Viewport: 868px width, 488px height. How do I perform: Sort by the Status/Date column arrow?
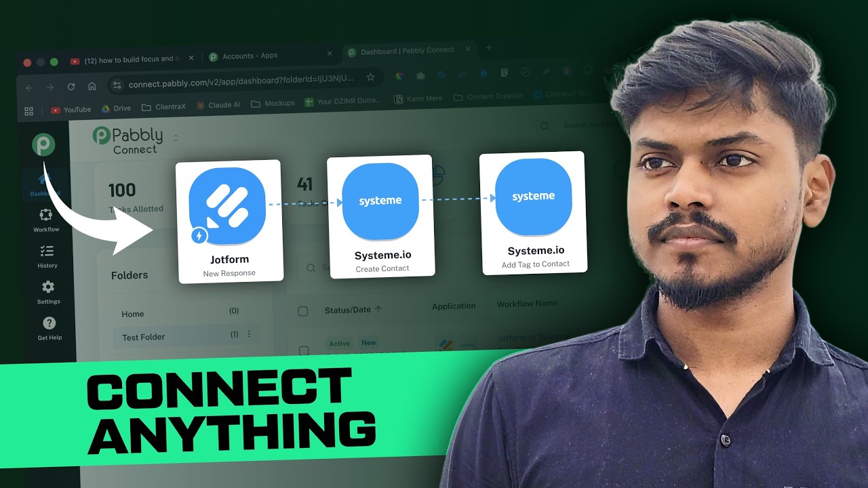pos(378,309)
